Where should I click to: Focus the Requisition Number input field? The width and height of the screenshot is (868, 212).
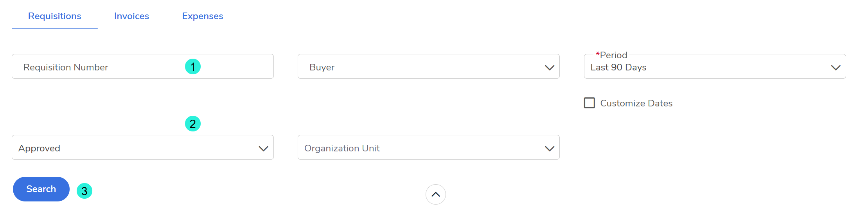[98, 66]
